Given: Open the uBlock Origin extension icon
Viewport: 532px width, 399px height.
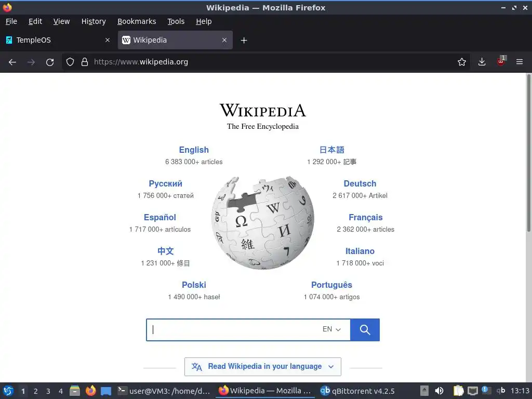Looking at the screenshot, I should [501, 61].
